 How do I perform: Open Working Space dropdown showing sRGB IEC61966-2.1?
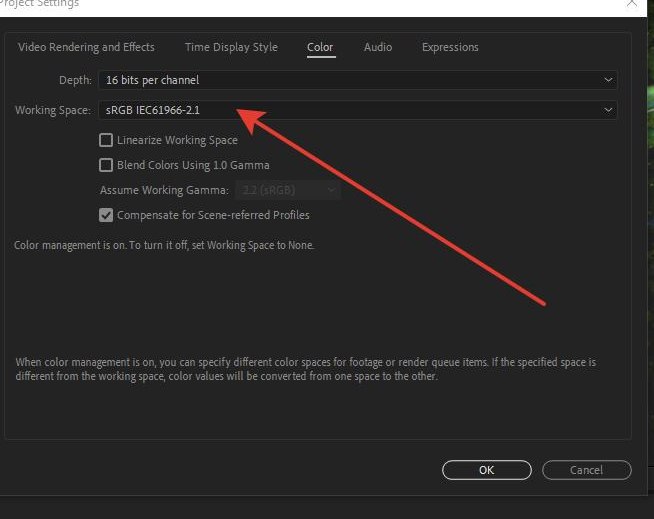(x=357, y=110)
